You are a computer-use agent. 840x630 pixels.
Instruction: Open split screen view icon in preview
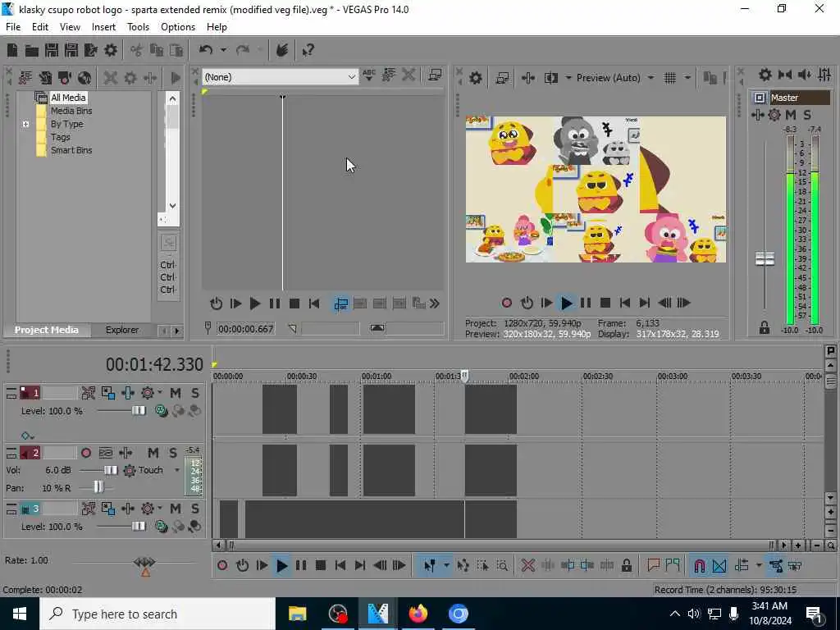pos(550,78)
